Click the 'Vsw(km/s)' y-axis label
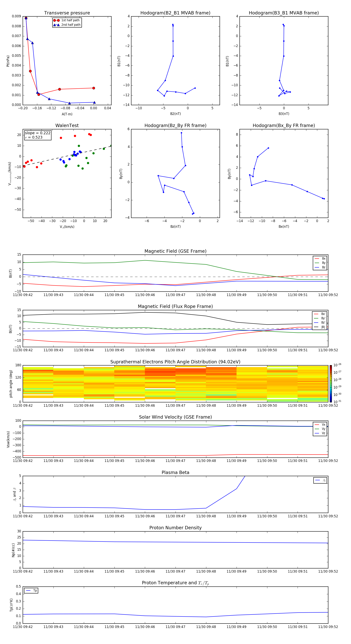The width and height of the screenshot is (351, 644). tap(8, 439)
